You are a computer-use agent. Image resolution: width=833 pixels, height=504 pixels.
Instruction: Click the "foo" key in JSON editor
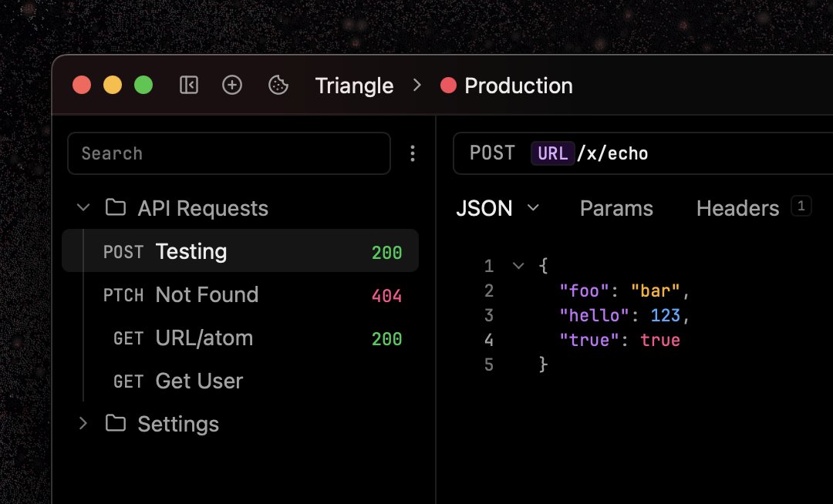coord(585,291)
